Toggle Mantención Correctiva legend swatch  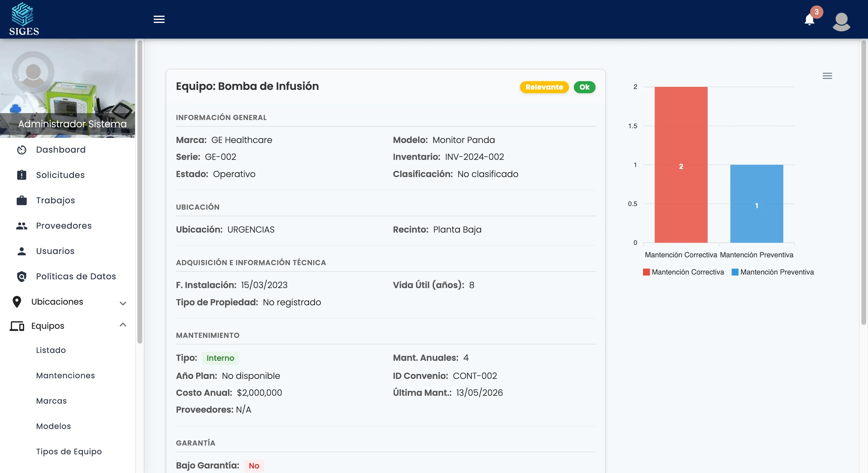(x=646, y=272)
